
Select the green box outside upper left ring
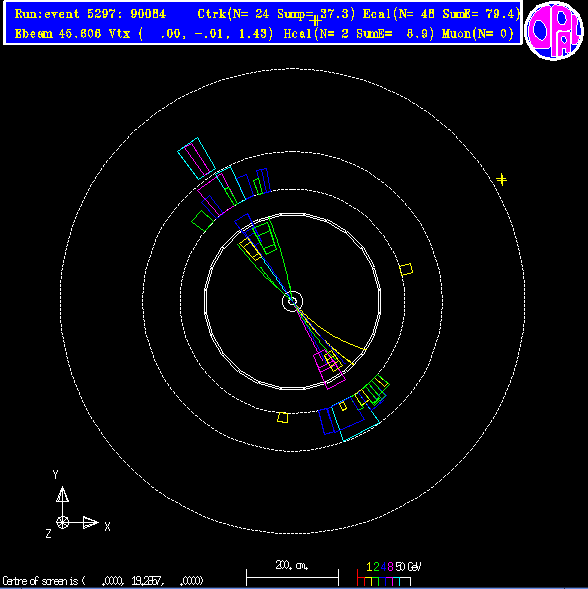click(x=203, y=221)
